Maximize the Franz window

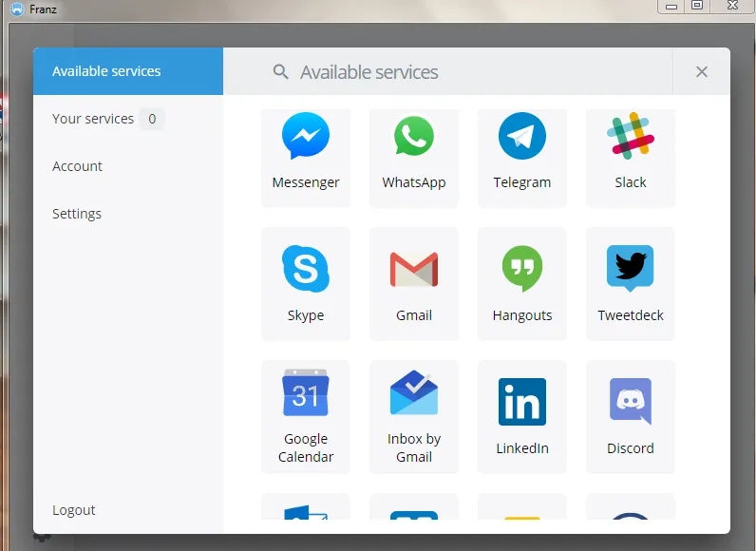pyautogui.click(x=697, y=6)
